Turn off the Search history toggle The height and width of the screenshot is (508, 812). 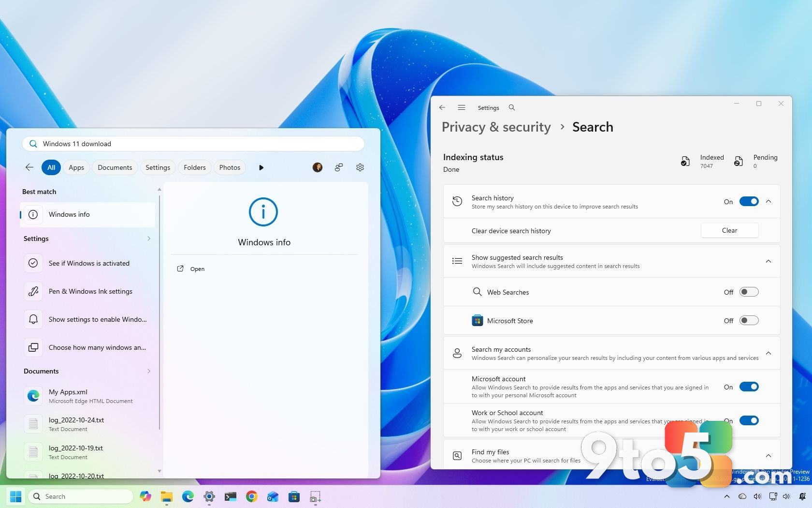pos(749,201)
